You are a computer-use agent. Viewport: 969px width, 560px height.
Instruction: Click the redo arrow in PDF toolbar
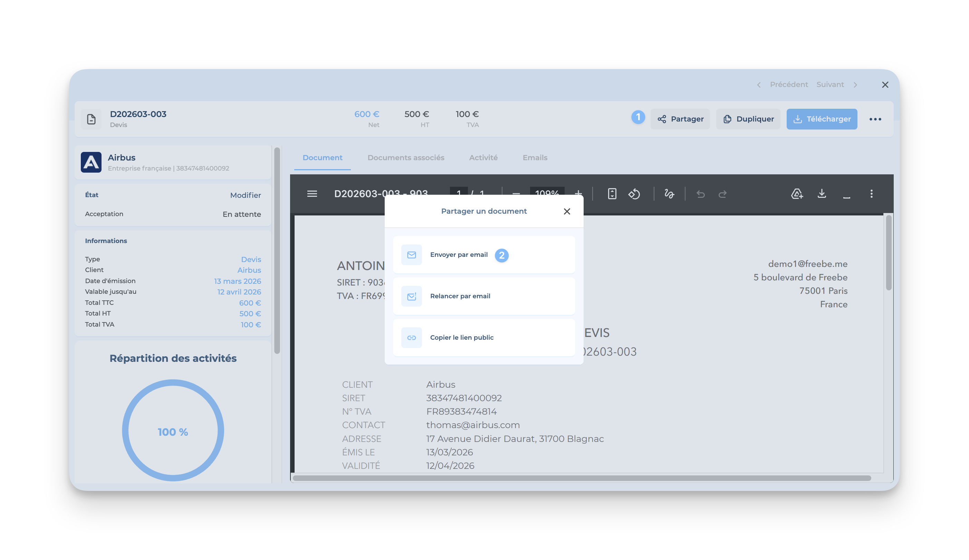point(722,194)
